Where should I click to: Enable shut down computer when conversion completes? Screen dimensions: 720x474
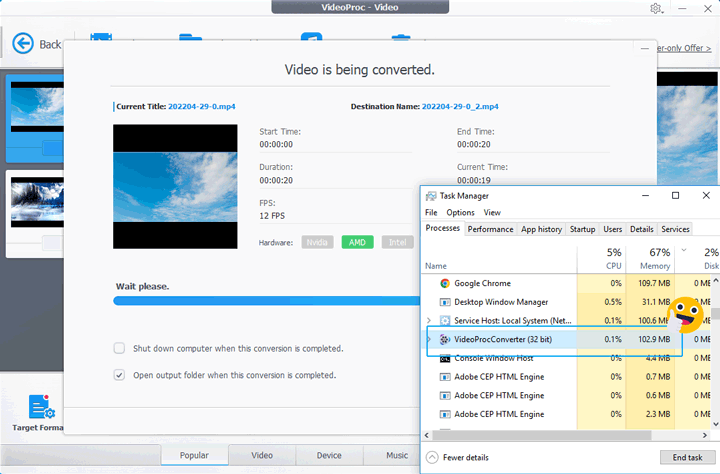coord(119,348)
